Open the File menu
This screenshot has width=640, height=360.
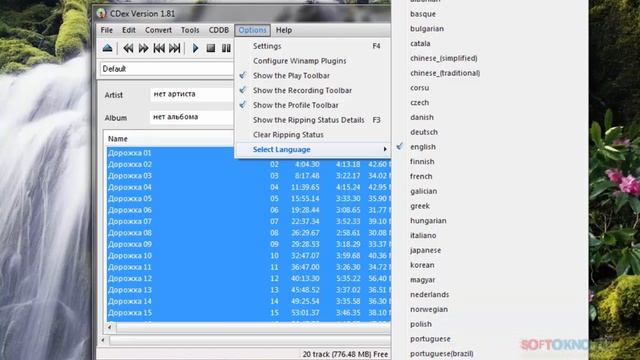[107, 30]
